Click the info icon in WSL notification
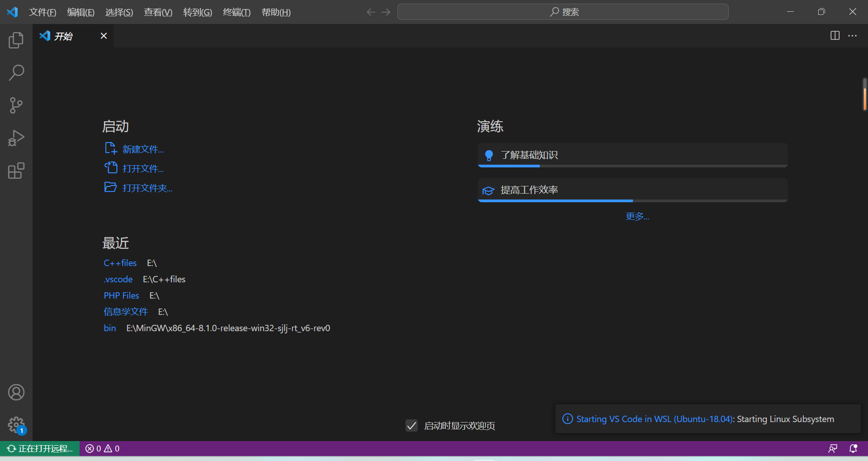 point(567,419)
